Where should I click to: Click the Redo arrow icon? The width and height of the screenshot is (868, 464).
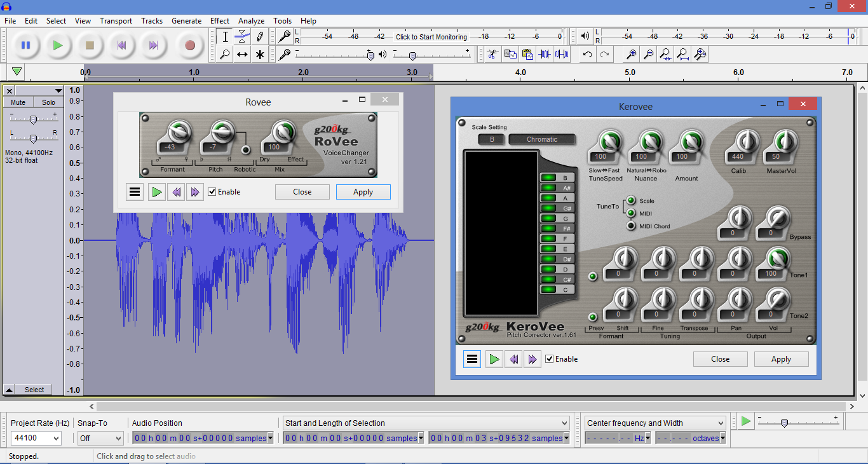pos(605,55)
